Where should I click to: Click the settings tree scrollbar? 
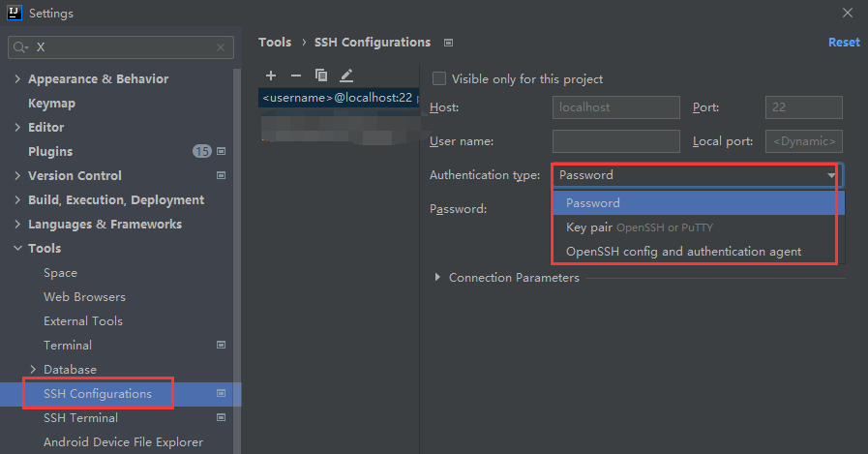pos(237,260)
